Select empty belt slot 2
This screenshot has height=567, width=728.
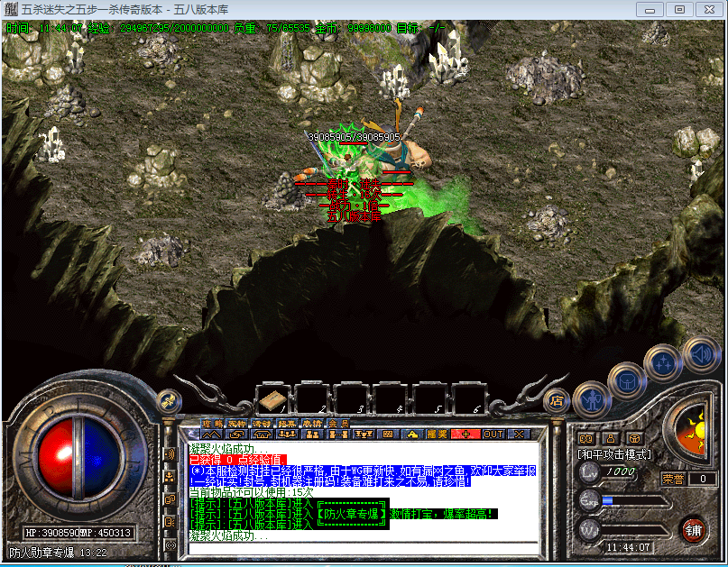click(x=312, y=398)
